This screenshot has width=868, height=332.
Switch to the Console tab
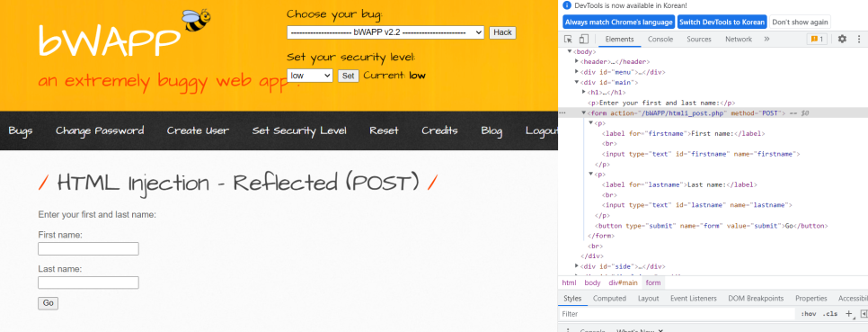pos(660,40)
